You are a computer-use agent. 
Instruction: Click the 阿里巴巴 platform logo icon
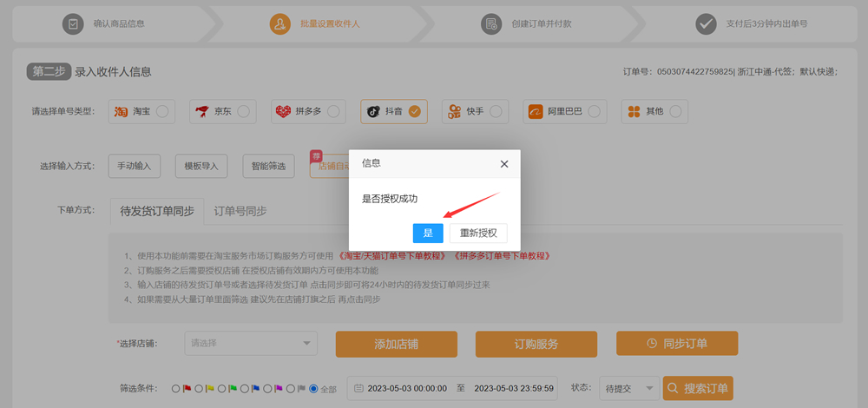point(534,111)
